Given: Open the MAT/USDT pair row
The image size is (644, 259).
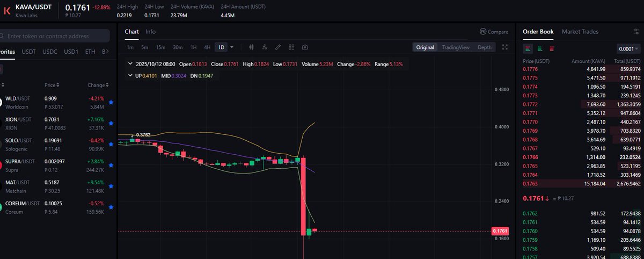Looking at the screenshot, I should pos(58,186).
